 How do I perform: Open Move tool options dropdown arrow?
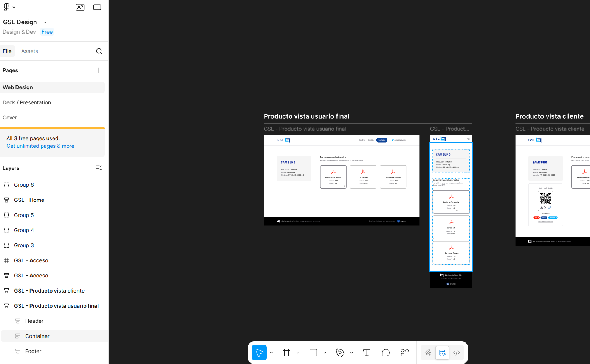(x=271, y=353)
